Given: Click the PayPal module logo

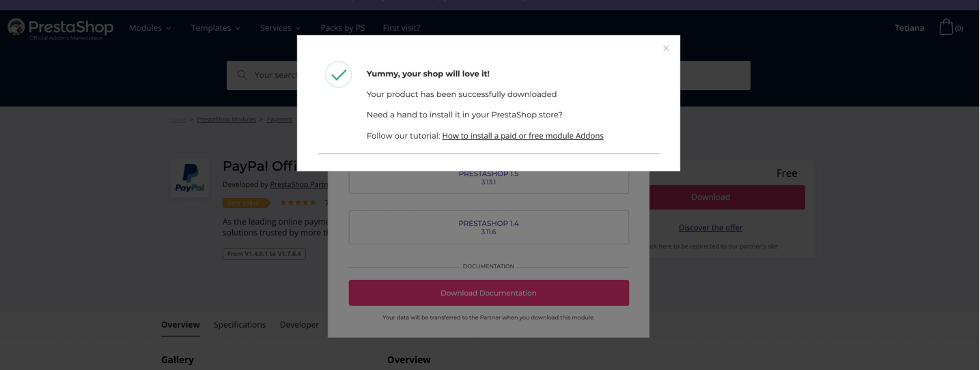Looking at the screenshot, I should (190, 179).
